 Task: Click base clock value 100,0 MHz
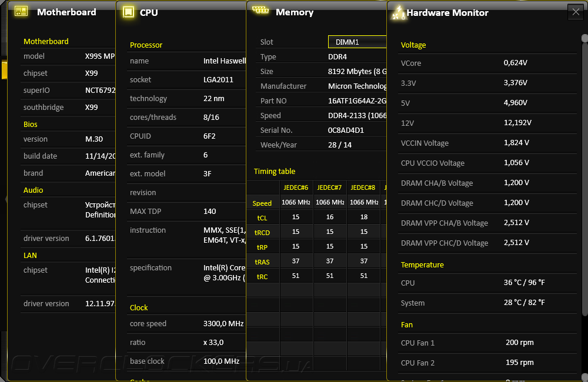(x=221, y=361)
